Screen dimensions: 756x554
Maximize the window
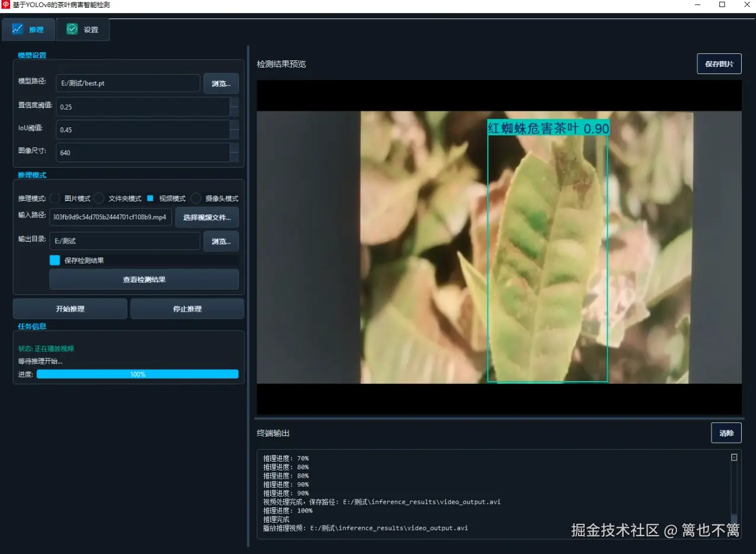tap(722, 5)
